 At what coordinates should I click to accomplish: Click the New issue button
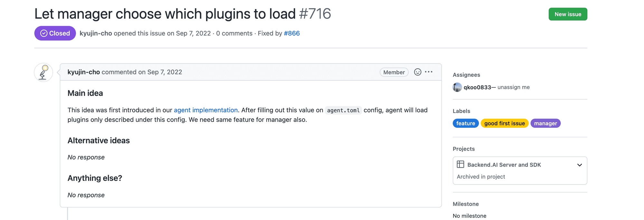click(x=568, y=14)
